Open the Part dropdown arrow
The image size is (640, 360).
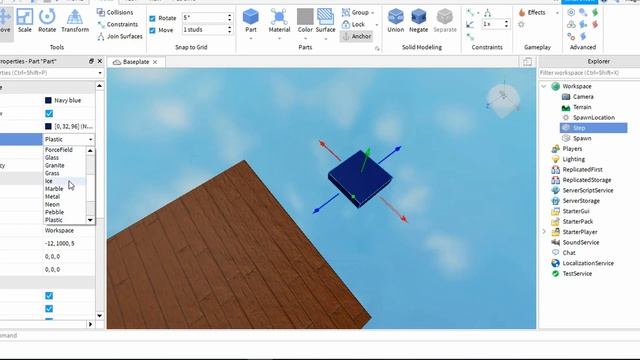251,39
